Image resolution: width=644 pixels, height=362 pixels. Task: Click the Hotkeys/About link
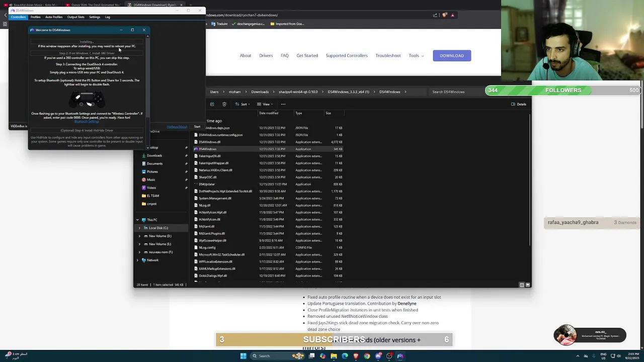[177, 127]
